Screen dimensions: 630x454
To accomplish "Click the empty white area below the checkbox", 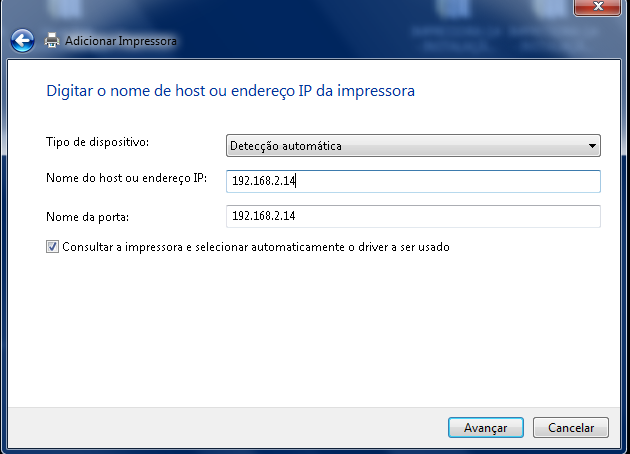I will (x=313, y=329).
